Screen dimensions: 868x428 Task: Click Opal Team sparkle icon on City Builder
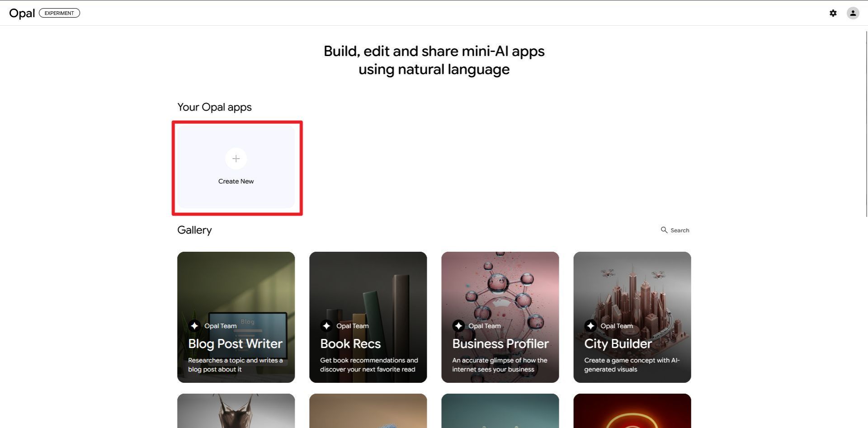pos(590,326)
